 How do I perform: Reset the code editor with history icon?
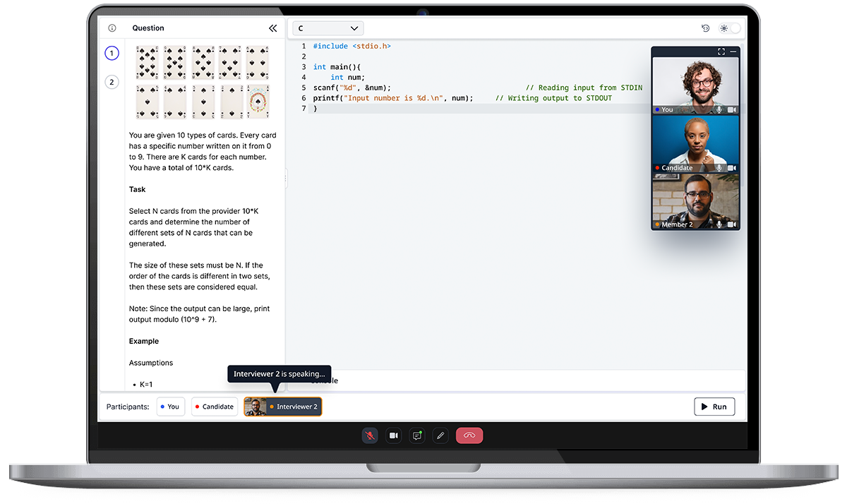tap(705, 28)
